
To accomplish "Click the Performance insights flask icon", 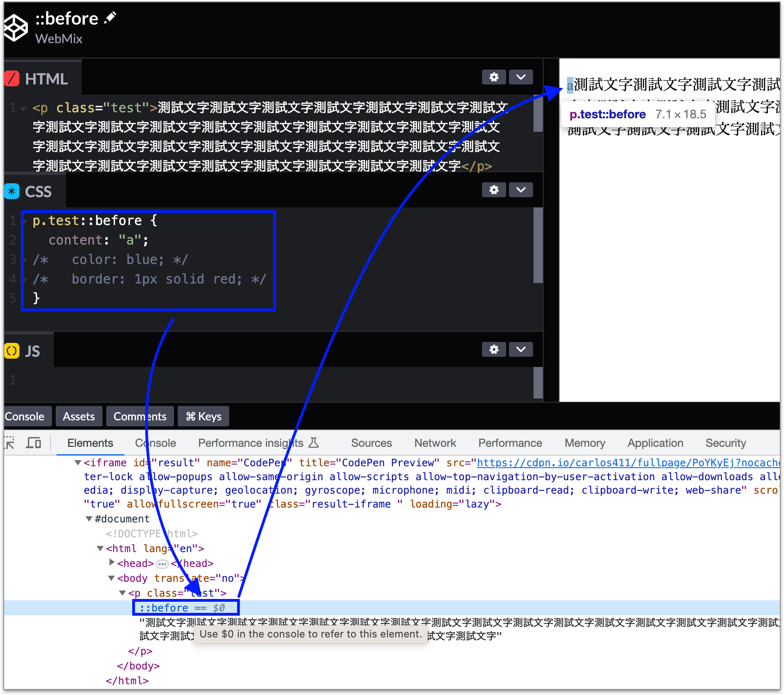I will [x=314, y=443].
